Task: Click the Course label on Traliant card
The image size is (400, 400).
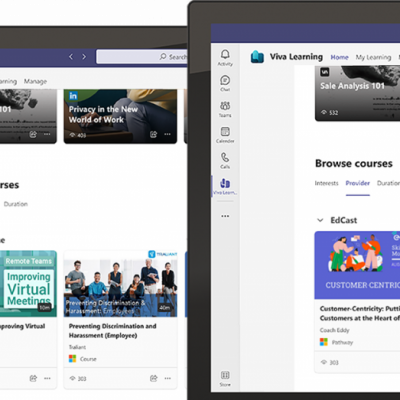Action: [x=88, y=359]
